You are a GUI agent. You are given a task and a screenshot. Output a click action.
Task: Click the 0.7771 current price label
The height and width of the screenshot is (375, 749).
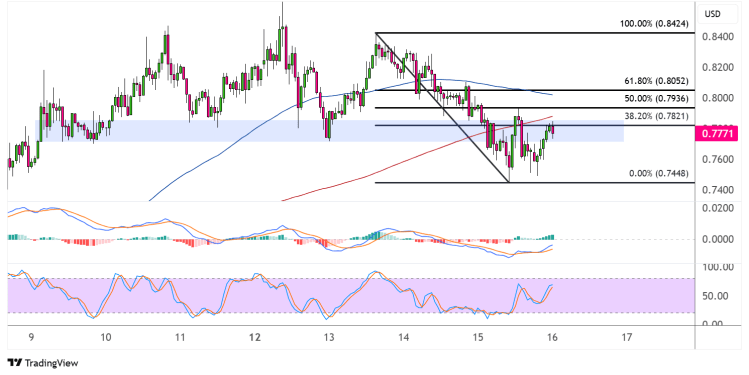pos(717,134)
